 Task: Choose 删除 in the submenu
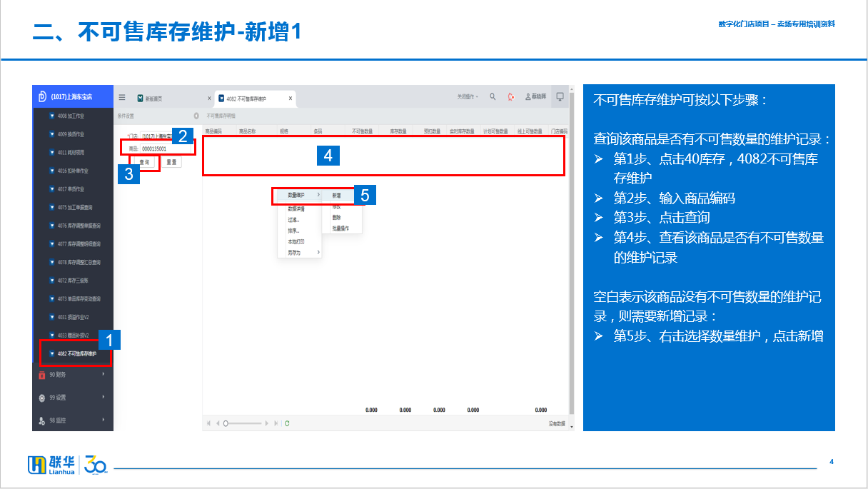(x=336, y=217)
